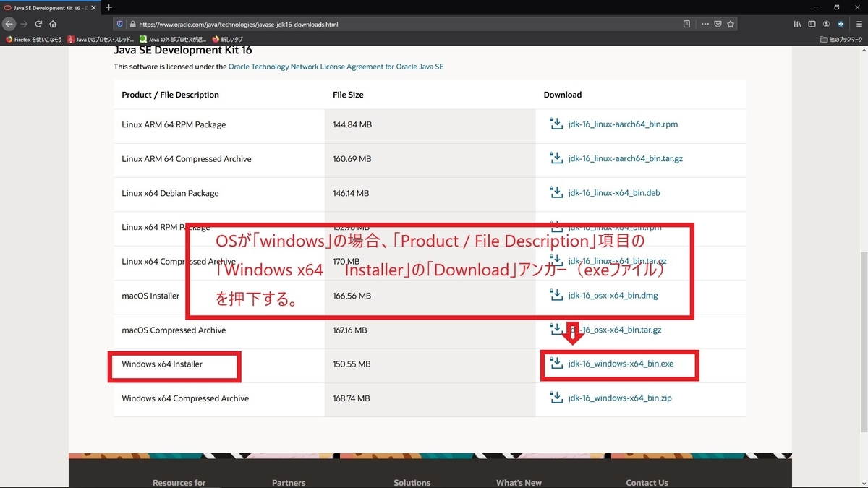The height and width of the screenshot is (488, 868).
Task: Download jdk-16_linux-aarch64_bin.tar.gz
Action: 626,158
